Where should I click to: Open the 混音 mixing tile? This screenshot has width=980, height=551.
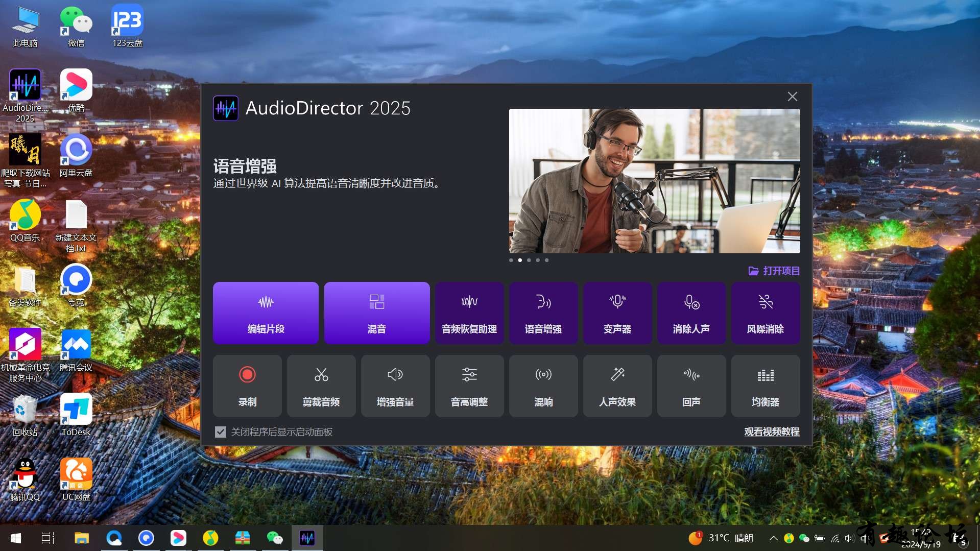point(377,313)
